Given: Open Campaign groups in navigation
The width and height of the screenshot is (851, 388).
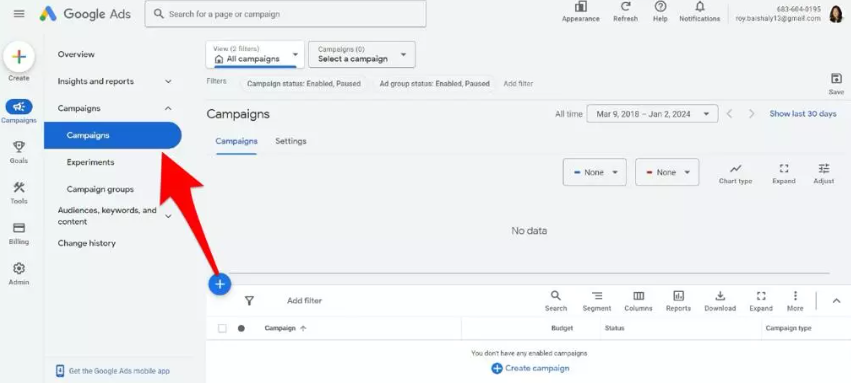Looking at the screenshot, I should (100, 189).
